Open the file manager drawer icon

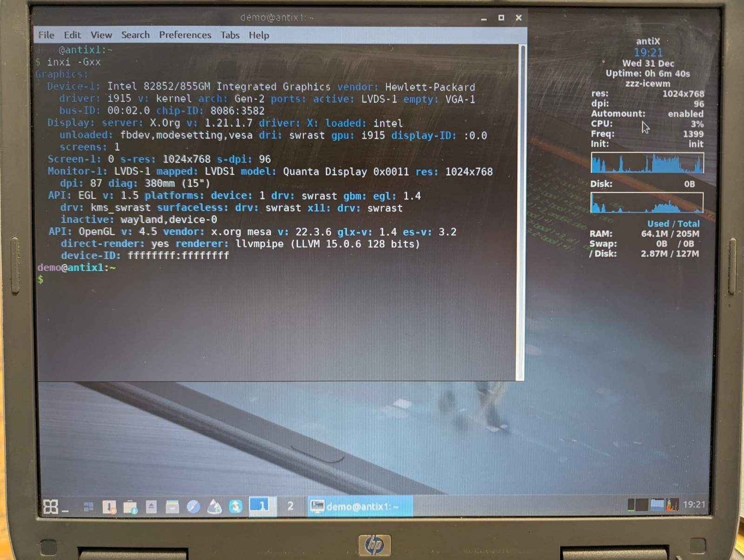pyautogui.click(x=172, y=507)
